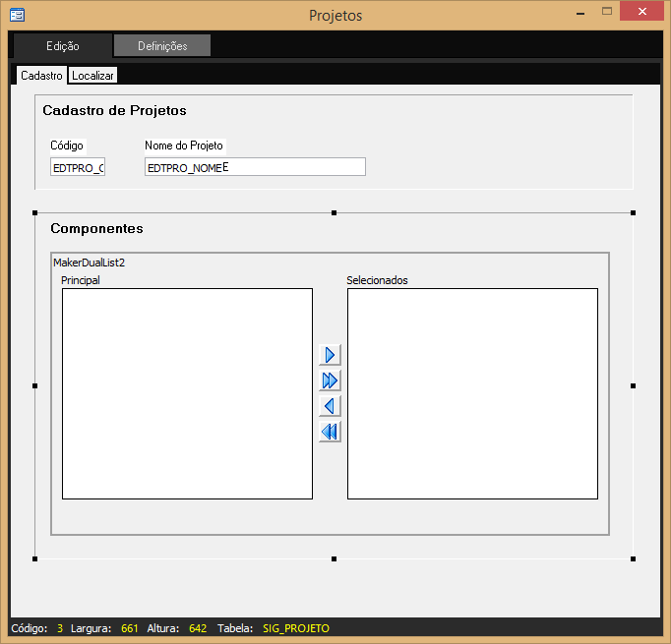Click the move-right single arrow button
The width and height of the screenshot is (671, 644).
click(330, 355)
